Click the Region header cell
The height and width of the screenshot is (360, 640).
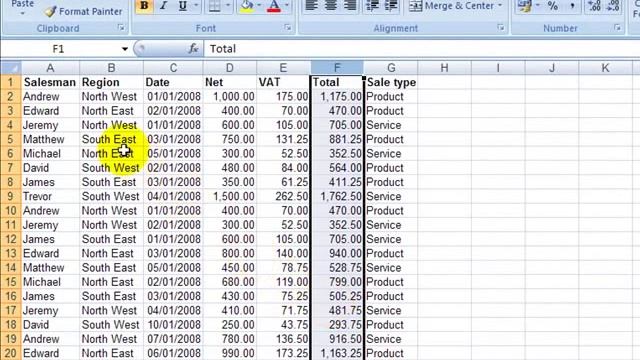111,82
